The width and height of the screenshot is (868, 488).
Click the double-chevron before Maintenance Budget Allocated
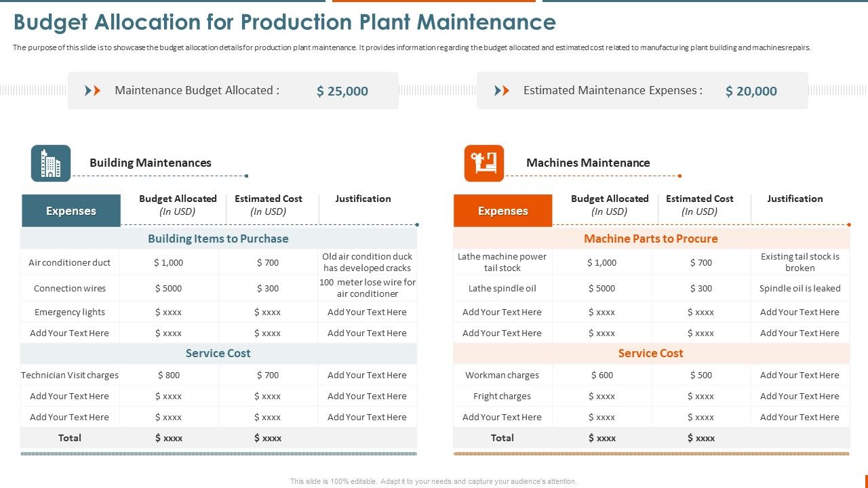coord(93,90)
